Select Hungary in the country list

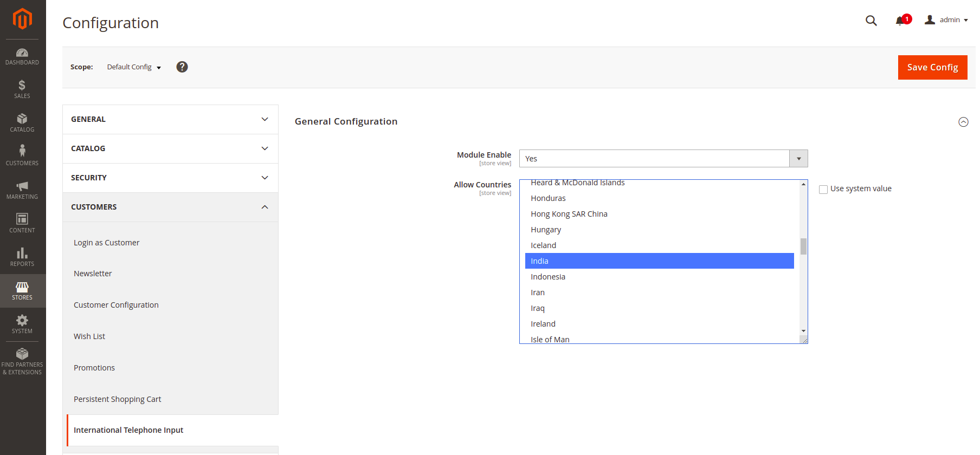[x=660, y=230]
